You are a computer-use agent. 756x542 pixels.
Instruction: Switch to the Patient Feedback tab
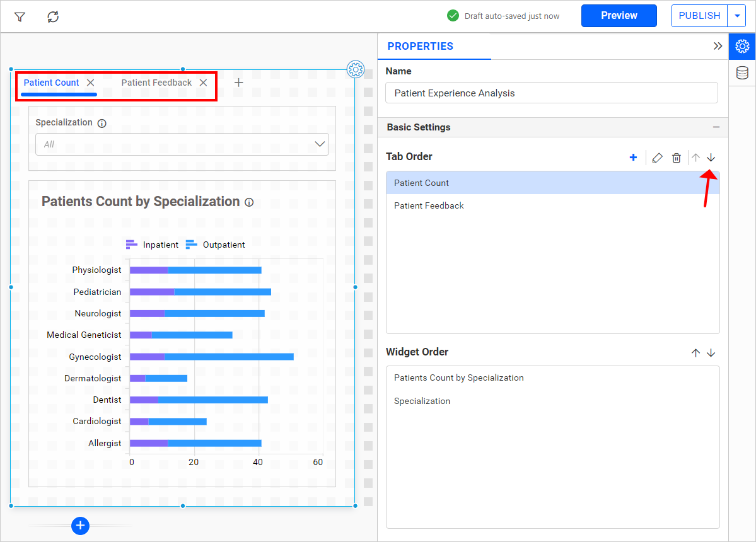(156, 83)
